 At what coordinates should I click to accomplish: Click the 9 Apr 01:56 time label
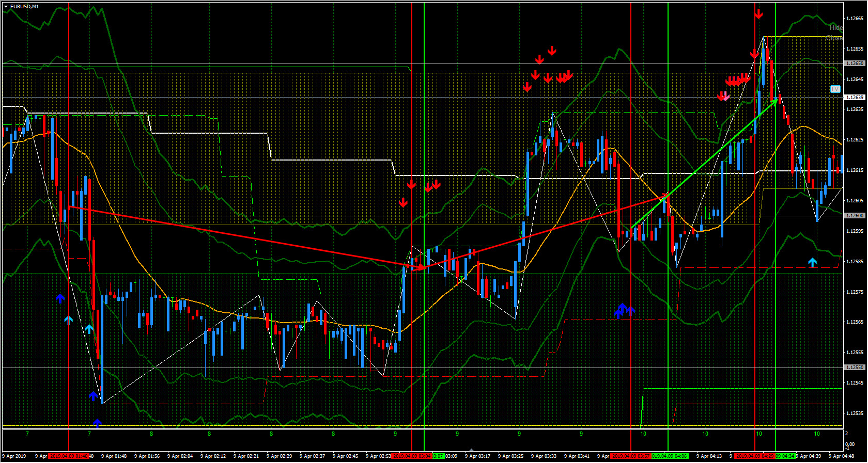click(147, 456)
